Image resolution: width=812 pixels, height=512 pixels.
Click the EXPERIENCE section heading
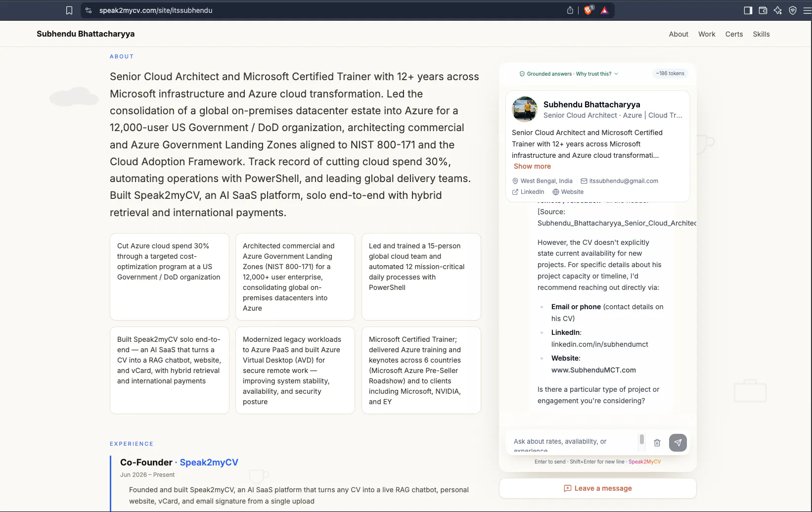tap(132, 444)
